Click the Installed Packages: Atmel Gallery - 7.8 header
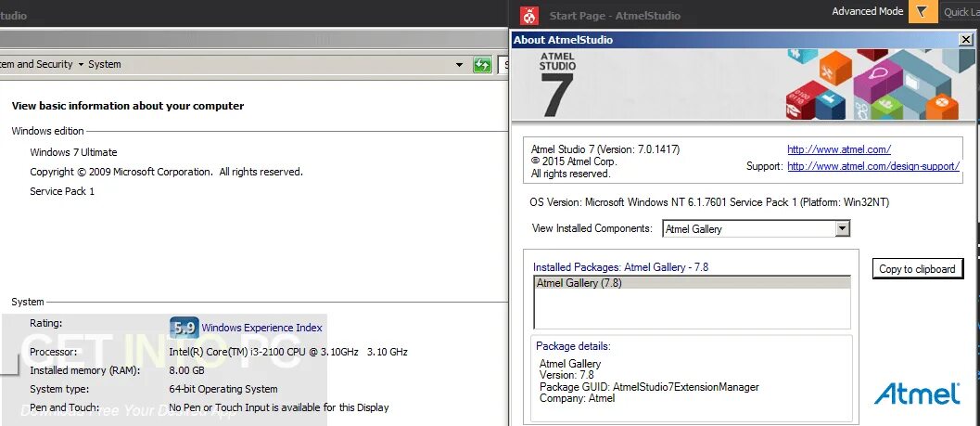The height and width of the screenshot is (426, 980). coord(620,267)
